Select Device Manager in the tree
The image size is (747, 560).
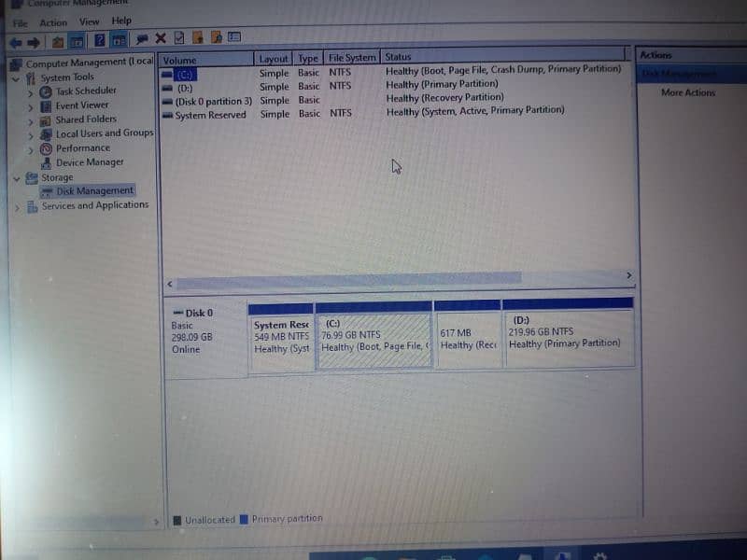tap(90, 162)
